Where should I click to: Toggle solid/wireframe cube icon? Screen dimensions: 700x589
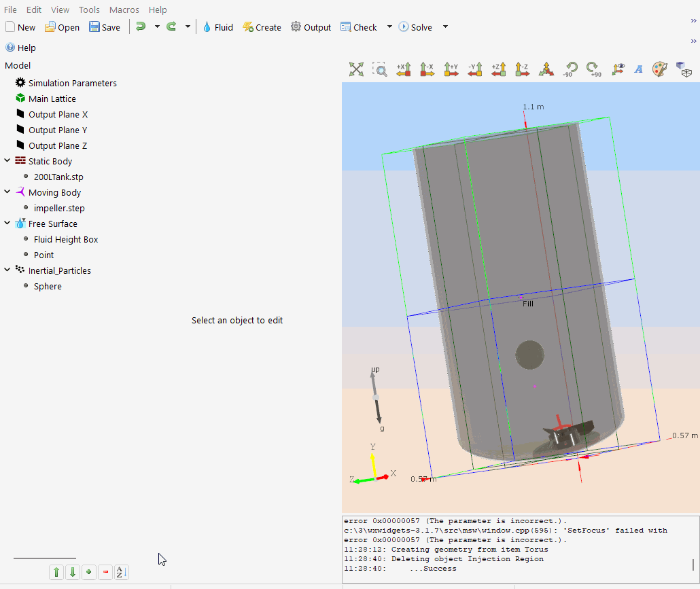pos(684,69)
